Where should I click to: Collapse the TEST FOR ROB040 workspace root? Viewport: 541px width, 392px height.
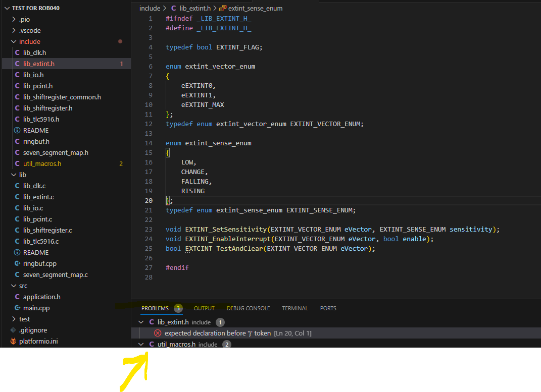pos(7,8)
